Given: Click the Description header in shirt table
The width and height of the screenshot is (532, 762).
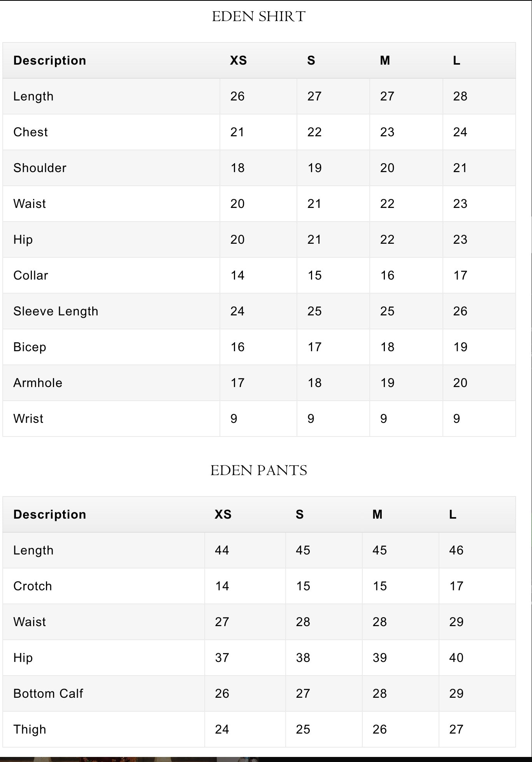Looking at the screenshot, I should click(50, 60).
